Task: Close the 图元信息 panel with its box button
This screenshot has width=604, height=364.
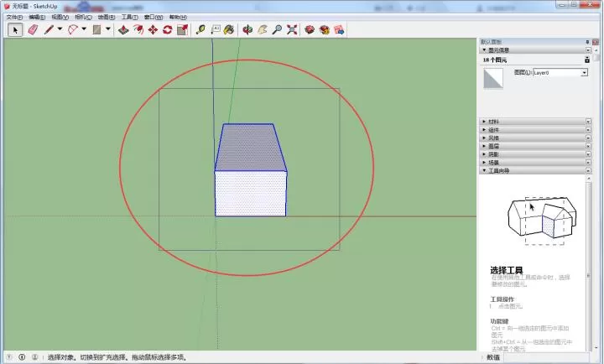Action: tap(588, 50)
